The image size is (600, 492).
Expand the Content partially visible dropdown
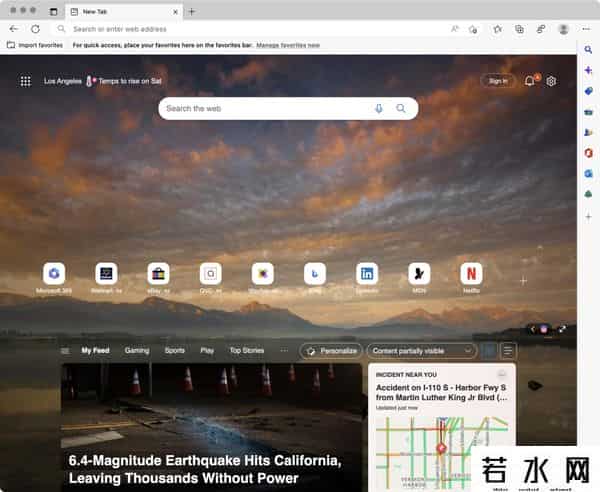[422, 351]
